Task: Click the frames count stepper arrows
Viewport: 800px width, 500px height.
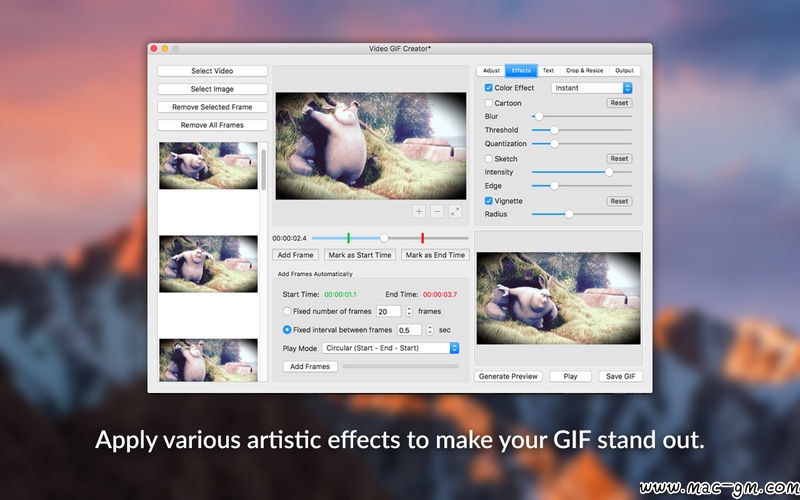Action: (409, 311)
